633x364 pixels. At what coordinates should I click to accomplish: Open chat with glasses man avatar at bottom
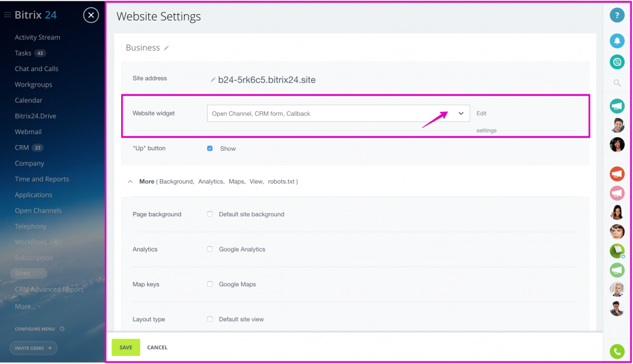[x=617, y=309]
